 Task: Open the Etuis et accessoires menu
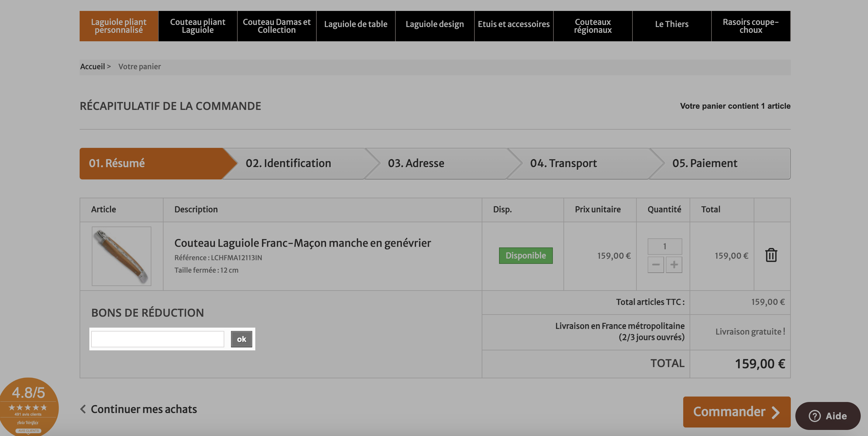pos(514,26)
